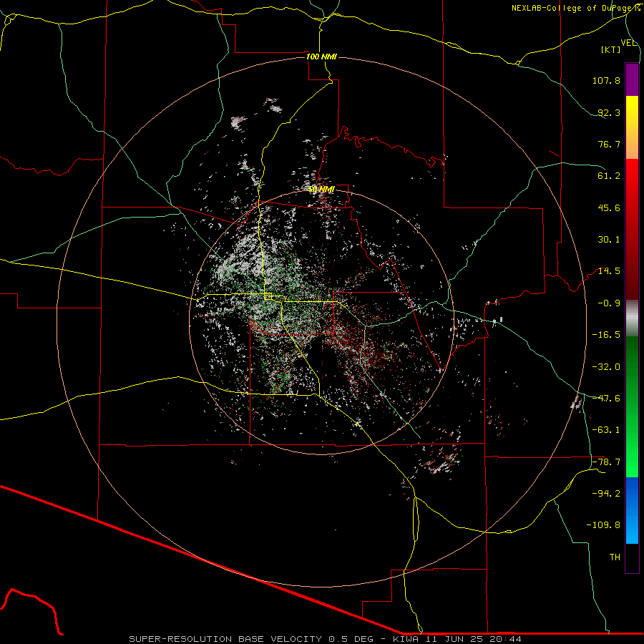Screen dimensions: 644x644
Task: Pick the blue band on the velocity scale
Action: click(x=632, y=510)
